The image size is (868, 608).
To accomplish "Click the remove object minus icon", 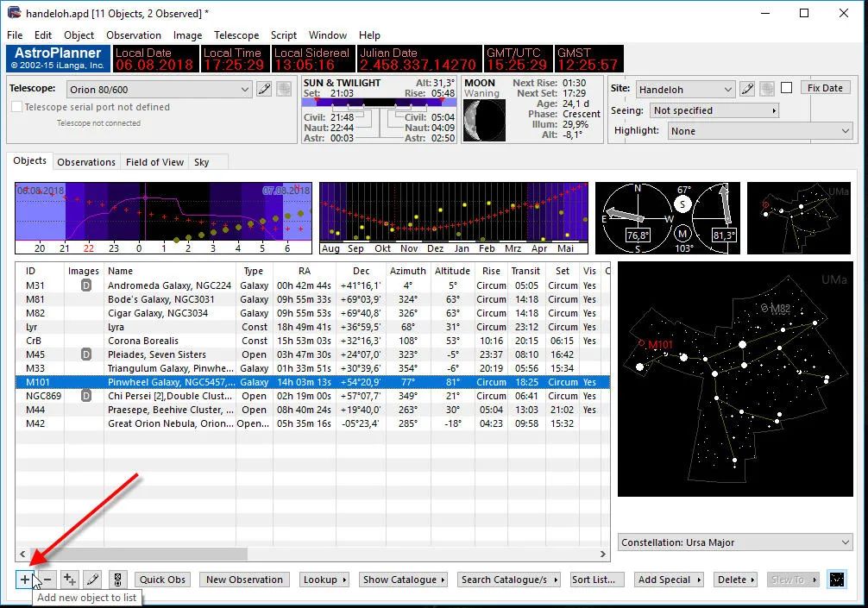I will 47,580.
